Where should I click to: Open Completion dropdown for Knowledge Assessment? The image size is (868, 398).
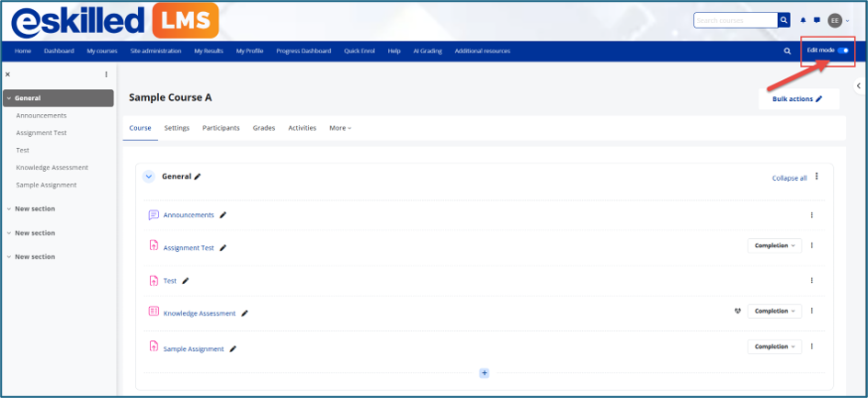pyautogui.click(x=774, y=311)
